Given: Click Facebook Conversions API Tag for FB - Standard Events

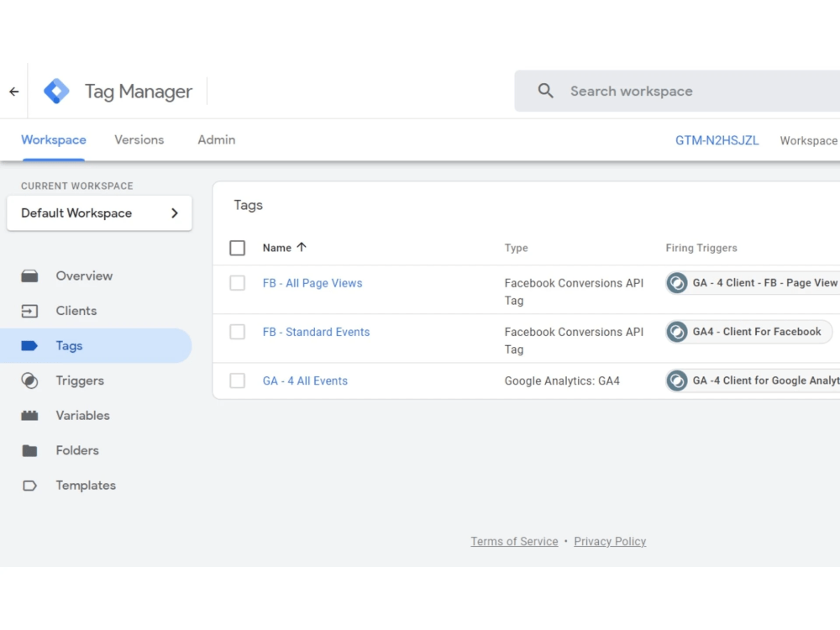Looking at the screenshot, I should [574, 340].
